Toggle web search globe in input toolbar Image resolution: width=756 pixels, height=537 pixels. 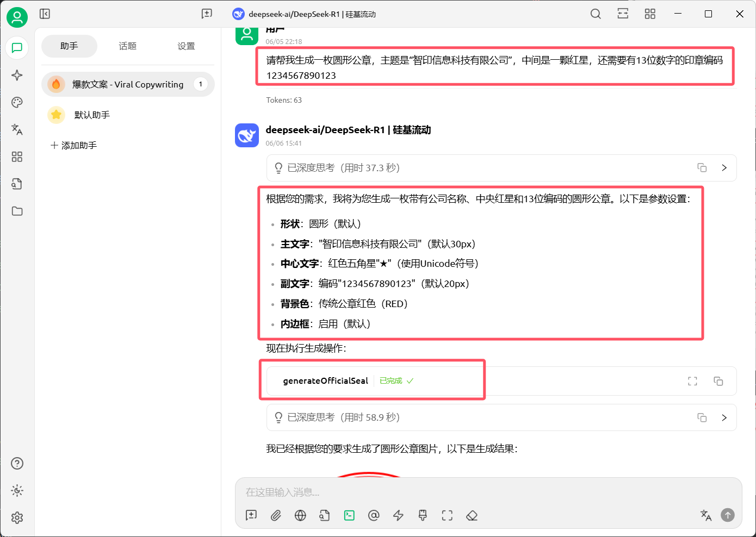point(300,515)
